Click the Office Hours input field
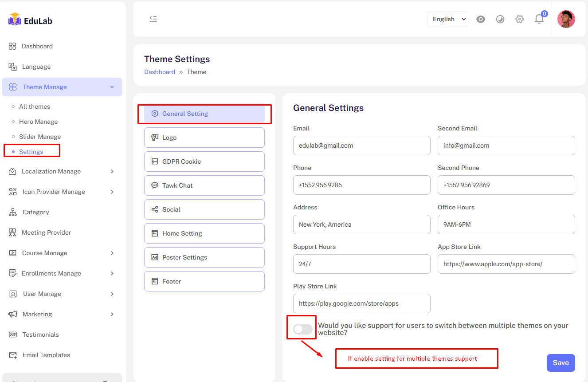This screenshot has height=382, width=588. pos(506,224)
